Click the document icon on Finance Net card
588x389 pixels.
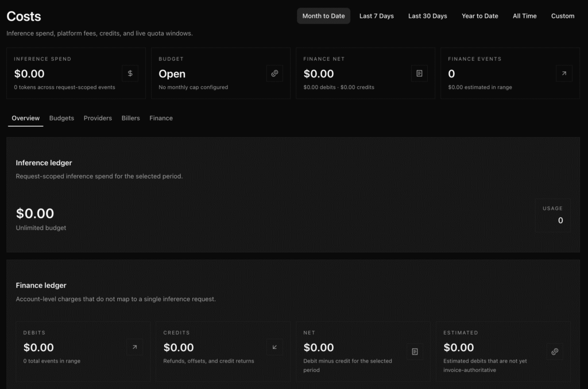[419, 73]
